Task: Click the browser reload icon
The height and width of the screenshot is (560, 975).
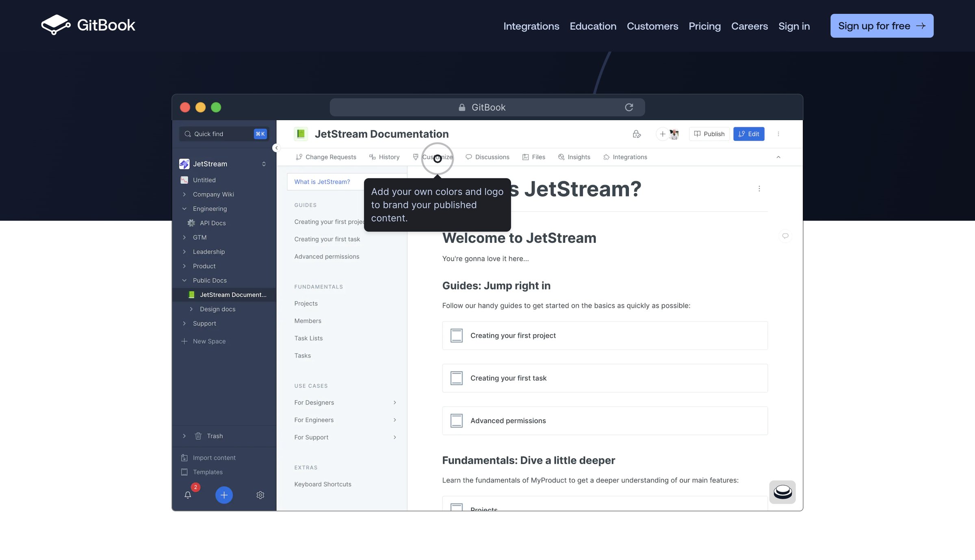Action: click(x=629, y=107)
